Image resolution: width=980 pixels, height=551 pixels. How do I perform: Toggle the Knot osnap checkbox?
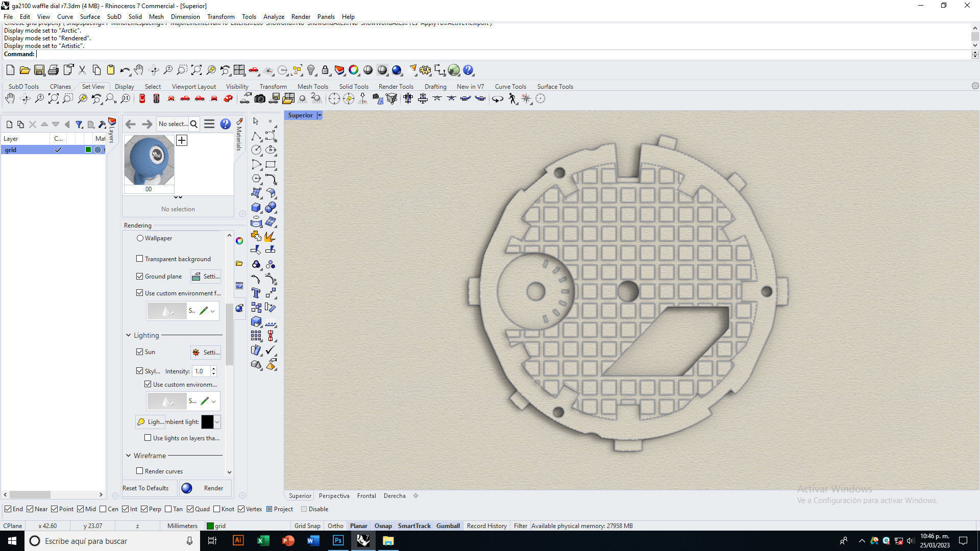click(x=217, y=509)
